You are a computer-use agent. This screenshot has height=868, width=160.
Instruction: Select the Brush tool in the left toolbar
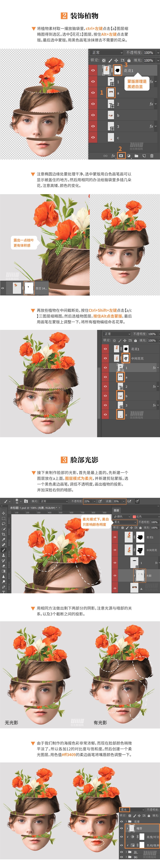[x=3, y=550]
